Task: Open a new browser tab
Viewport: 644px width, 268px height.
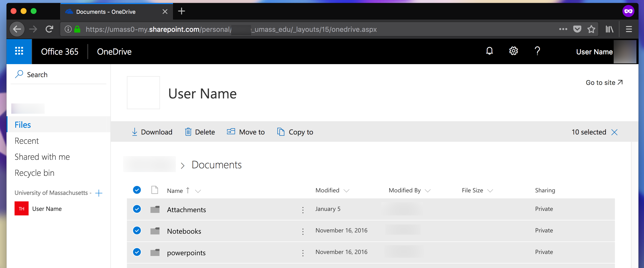Action: click(x=181, y=11)
